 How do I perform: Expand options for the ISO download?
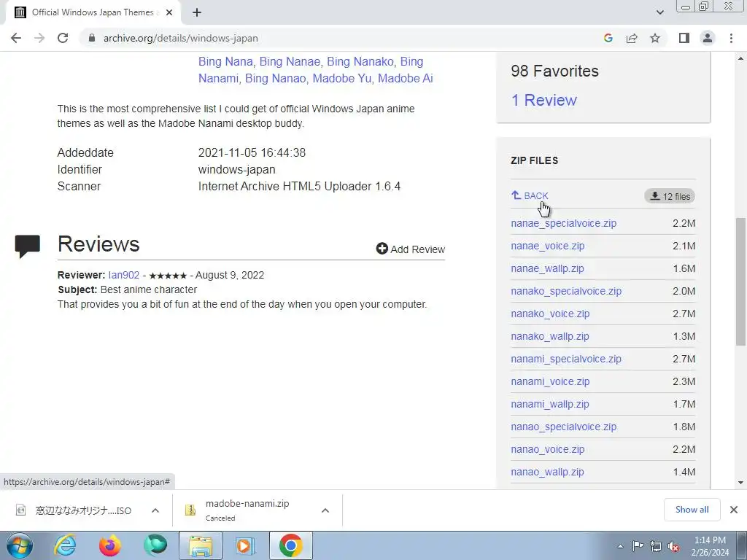tap(155, 510)
